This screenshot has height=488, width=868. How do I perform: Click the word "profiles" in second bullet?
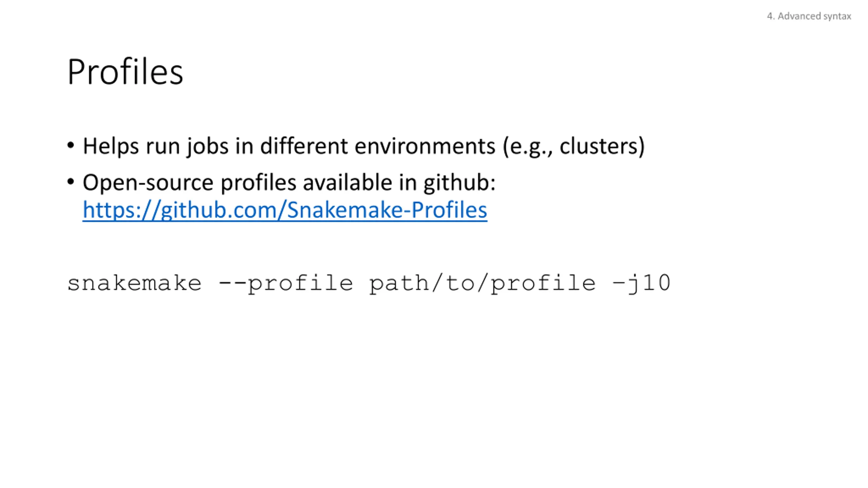click(x=258, y=183)
